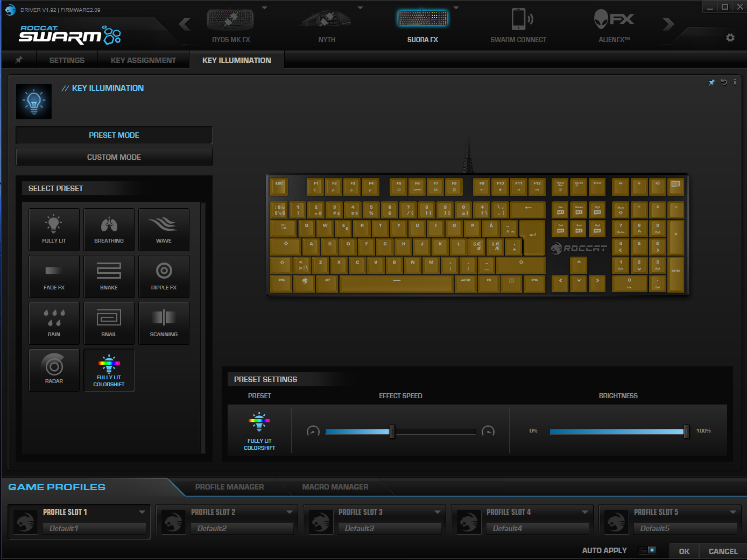Expand the Nyth device dropdown arrow
This screenshot has height=560, width=747.
(360, 8)
